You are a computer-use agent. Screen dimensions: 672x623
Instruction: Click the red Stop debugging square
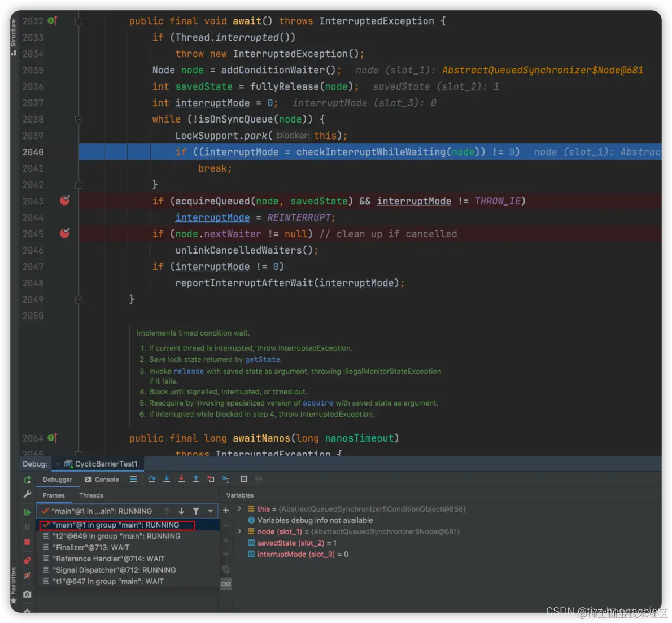27,542
